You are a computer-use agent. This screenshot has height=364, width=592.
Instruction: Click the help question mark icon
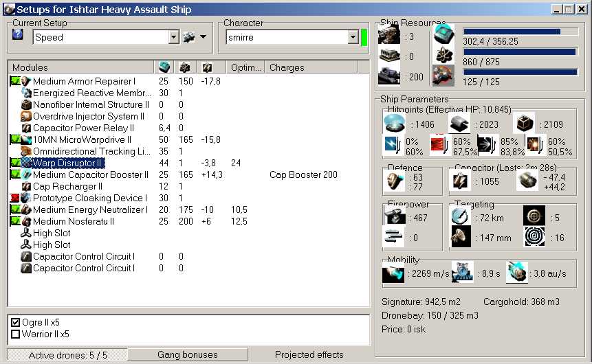coord(18,35)
